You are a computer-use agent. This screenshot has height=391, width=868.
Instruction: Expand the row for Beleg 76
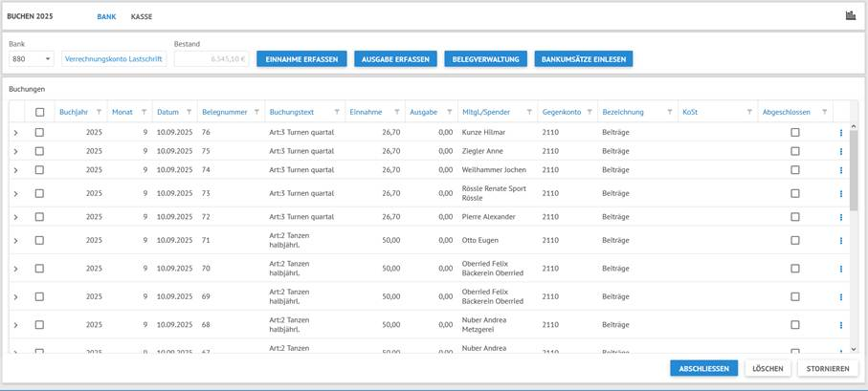[16, 133]
